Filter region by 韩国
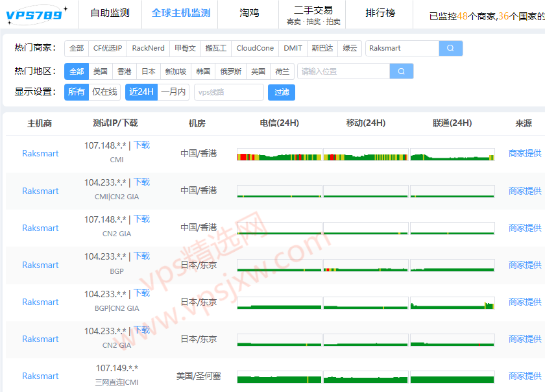This screenshot has height=392, width=545. [203, 71]
